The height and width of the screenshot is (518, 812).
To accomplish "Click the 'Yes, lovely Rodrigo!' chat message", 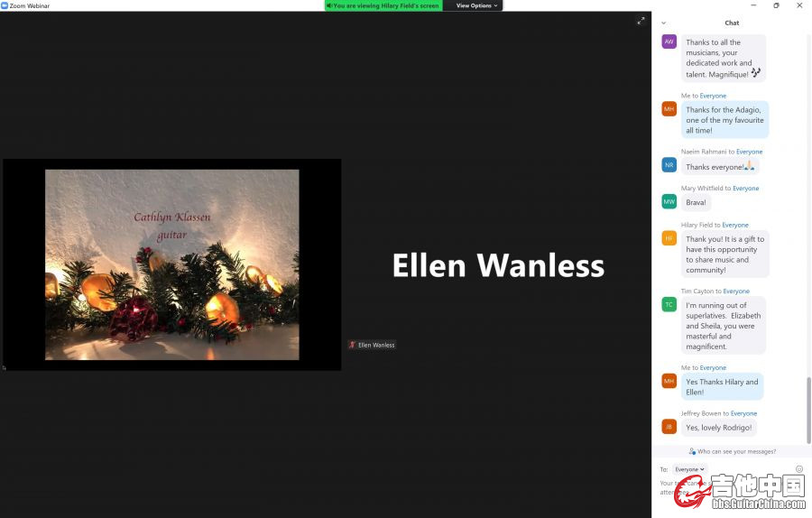I will 719,428.
